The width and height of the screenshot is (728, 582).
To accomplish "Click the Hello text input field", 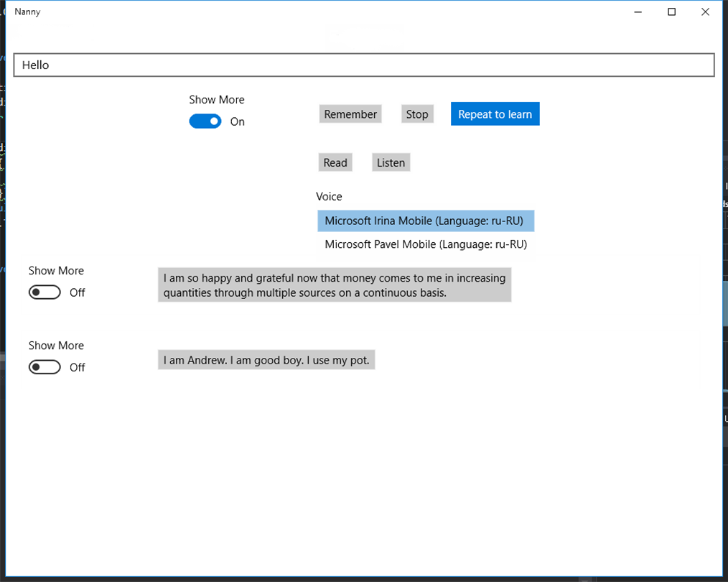I will pyautogui.click(x=363, y=65).
